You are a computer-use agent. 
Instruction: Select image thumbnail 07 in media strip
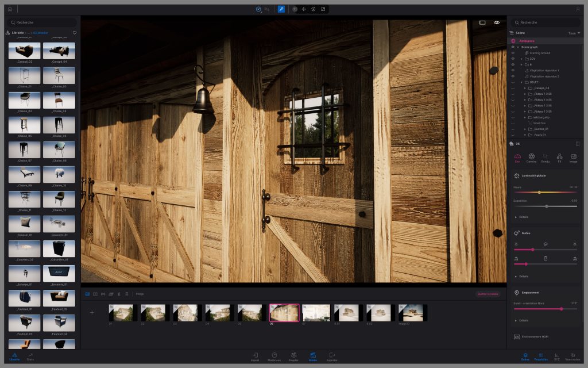316,313
